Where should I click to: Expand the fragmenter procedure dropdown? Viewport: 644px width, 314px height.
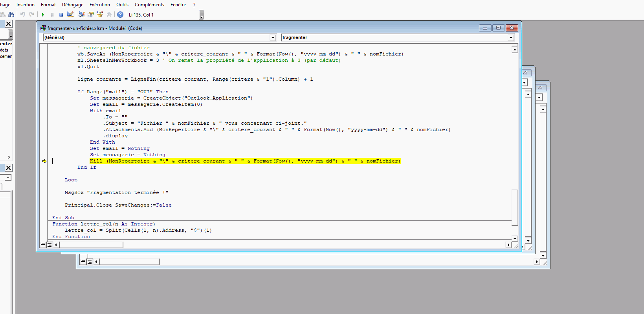[511, 38]
